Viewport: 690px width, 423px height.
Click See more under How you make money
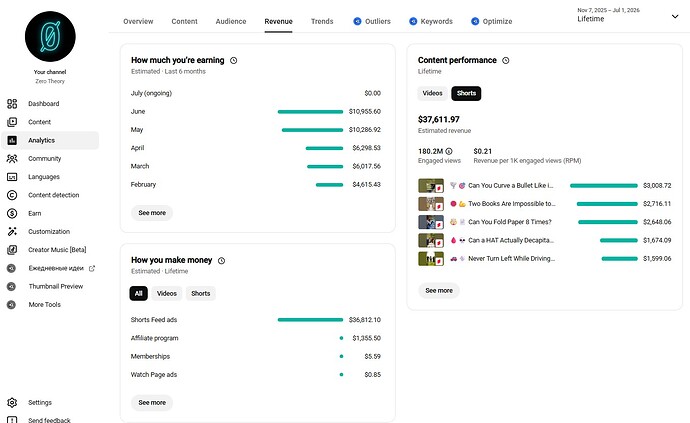tap(152, 403)
